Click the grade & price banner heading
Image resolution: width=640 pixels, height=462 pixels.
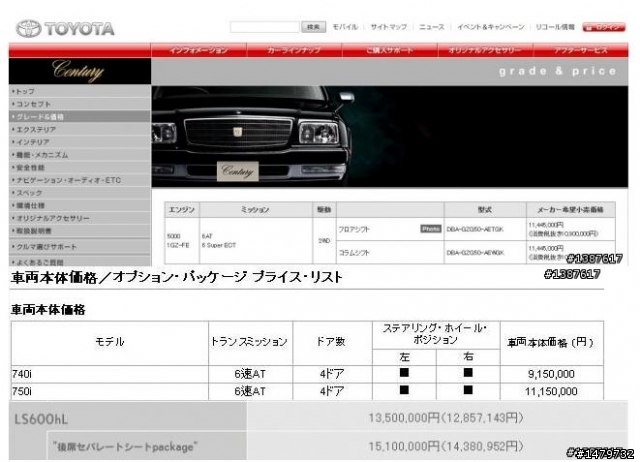point(557,71)
